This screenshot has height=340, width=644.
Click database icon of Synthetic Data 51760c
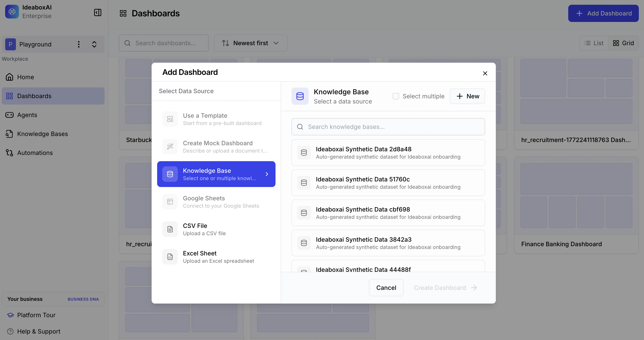pos(304,183)
